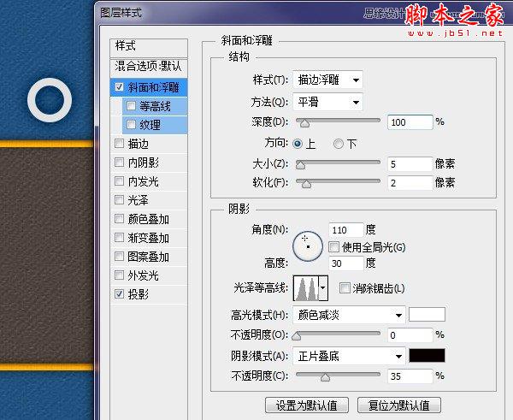Screen dimensions: 513x420
Task: Open the 样式 描边浮雕 dropdown
Action: pyautogui.click(x=327, y=80)
